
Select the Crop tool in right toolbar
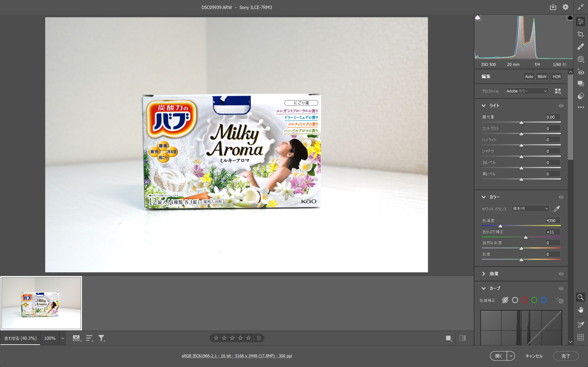pos(580,34)
